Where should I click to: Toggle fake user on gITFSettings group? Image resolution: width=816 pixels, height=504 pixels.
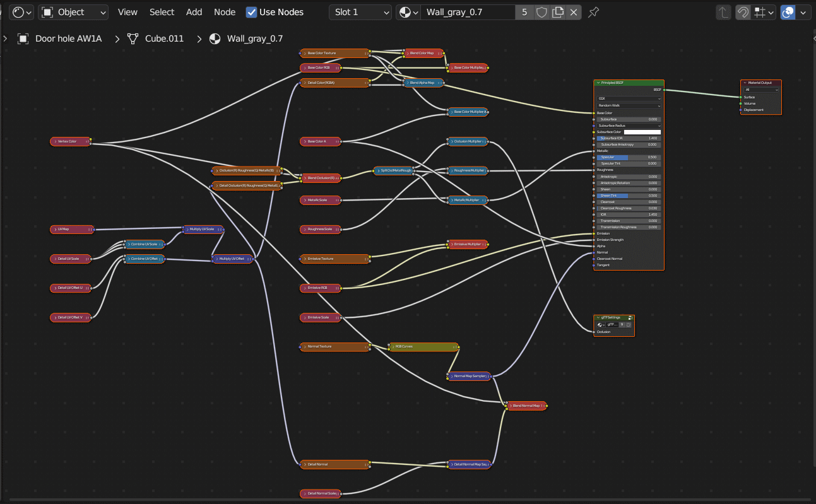[629, 325]
